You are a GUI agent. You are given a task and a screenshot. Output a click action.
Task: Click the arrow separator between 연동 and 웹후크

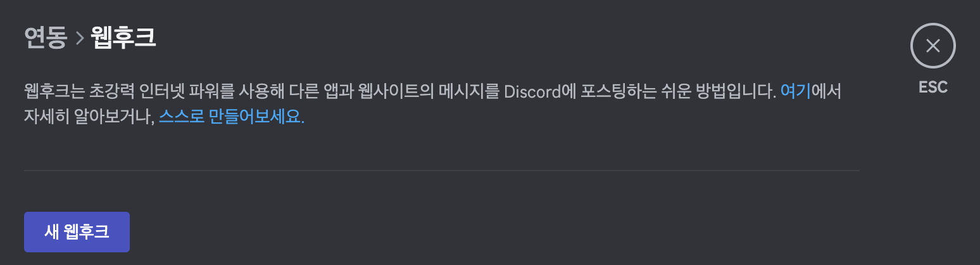click(x=79, y=39)
